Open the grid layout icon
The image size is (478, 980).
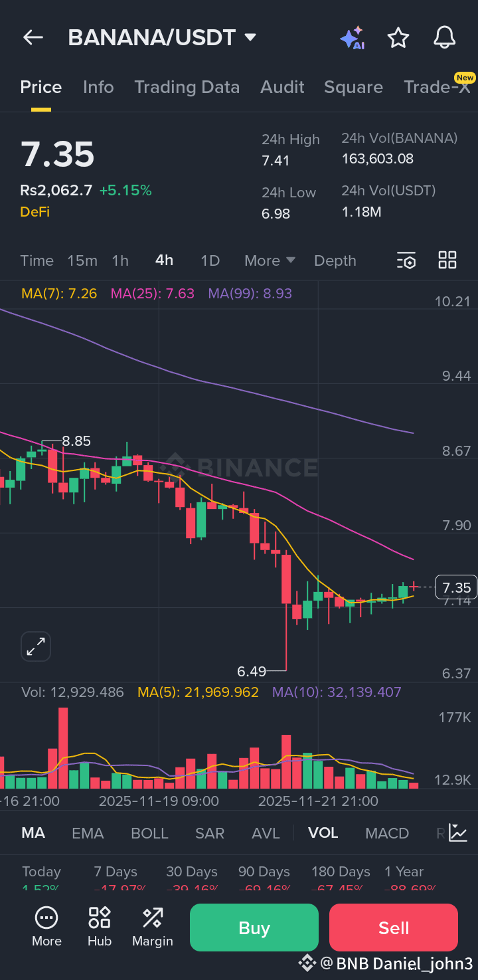(447, 260)
